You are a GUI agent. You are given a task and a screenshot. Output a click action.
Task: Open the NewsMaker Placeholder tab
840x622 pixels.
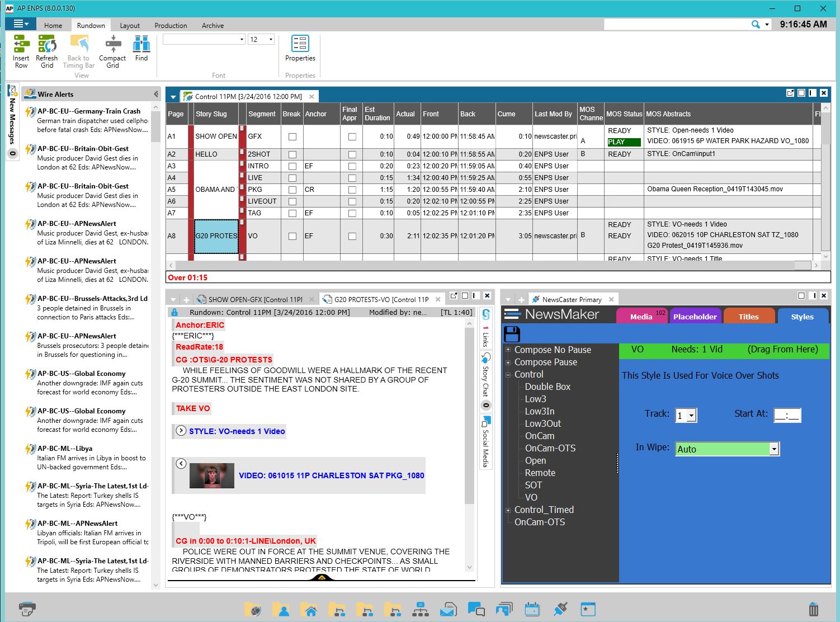pos(695,317)
